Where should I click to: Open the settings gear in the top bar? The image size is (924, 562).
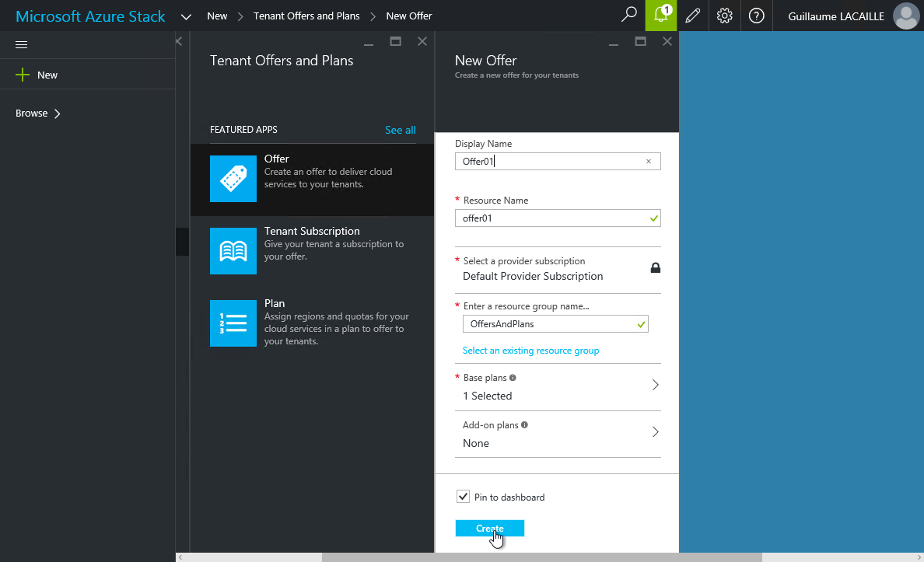pyautogui.click(x=725, y=16)
